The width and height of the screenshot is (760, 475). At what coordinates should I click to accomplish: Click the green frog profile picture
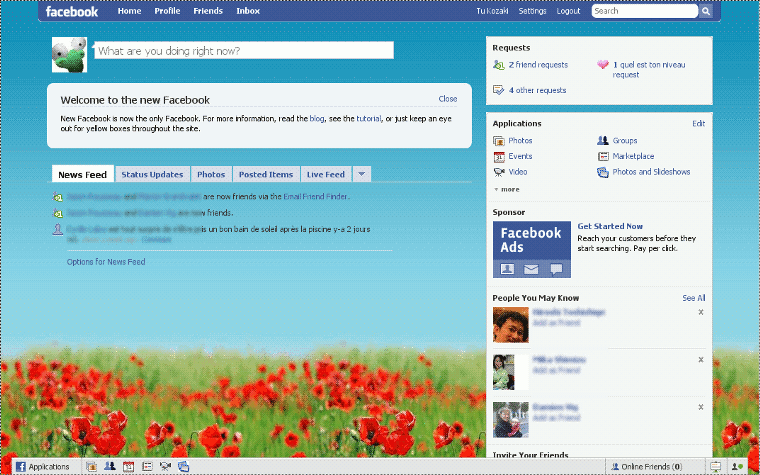[x=69, y=55]
